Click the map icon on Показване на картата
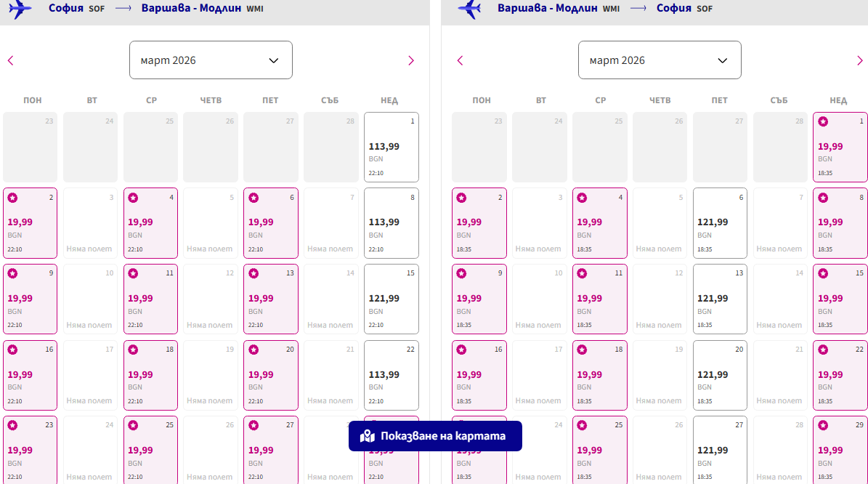 [368, 436]
